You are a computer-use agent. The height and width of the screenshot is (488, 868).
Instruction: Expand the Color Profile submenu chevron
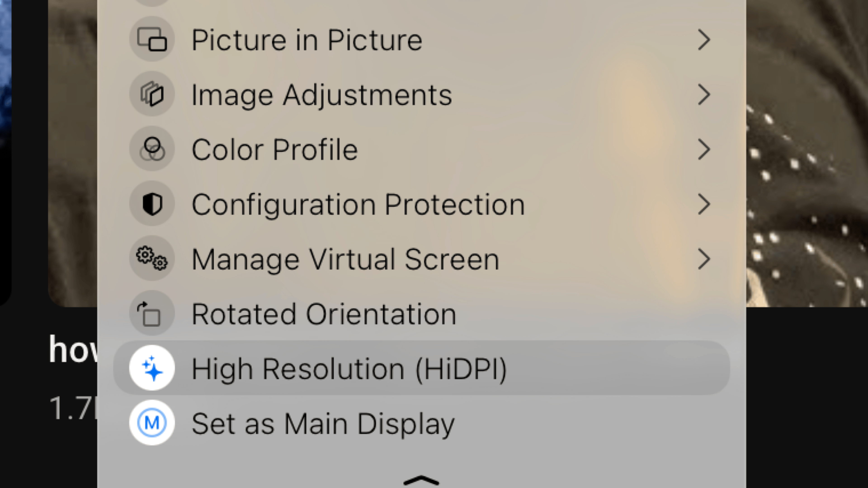tap(704, 149)
